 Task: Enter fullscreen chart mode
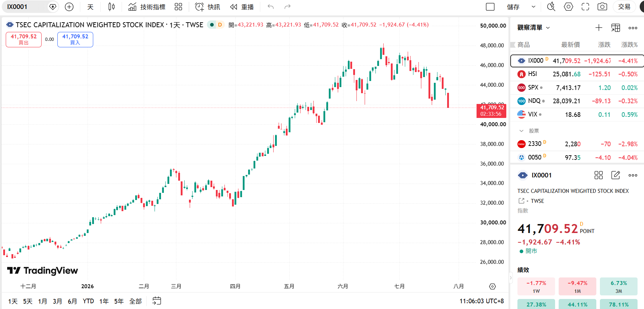[585, 7]
